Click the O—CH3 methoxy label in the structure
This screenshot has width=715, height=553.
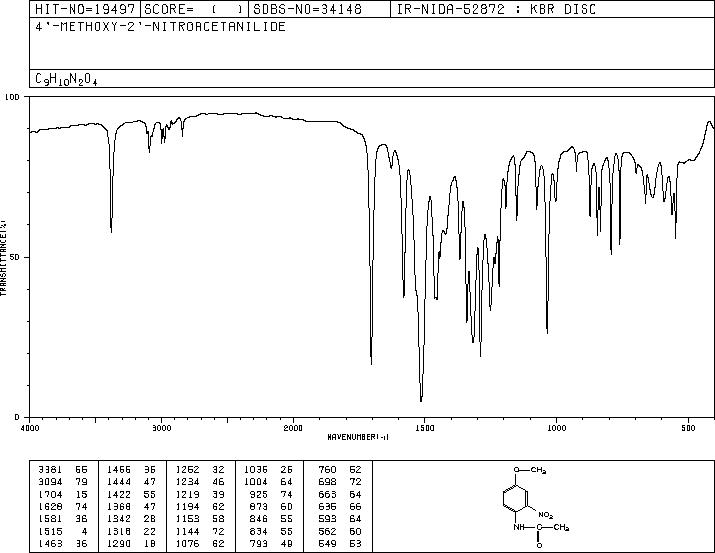click(x=530, y=470)
